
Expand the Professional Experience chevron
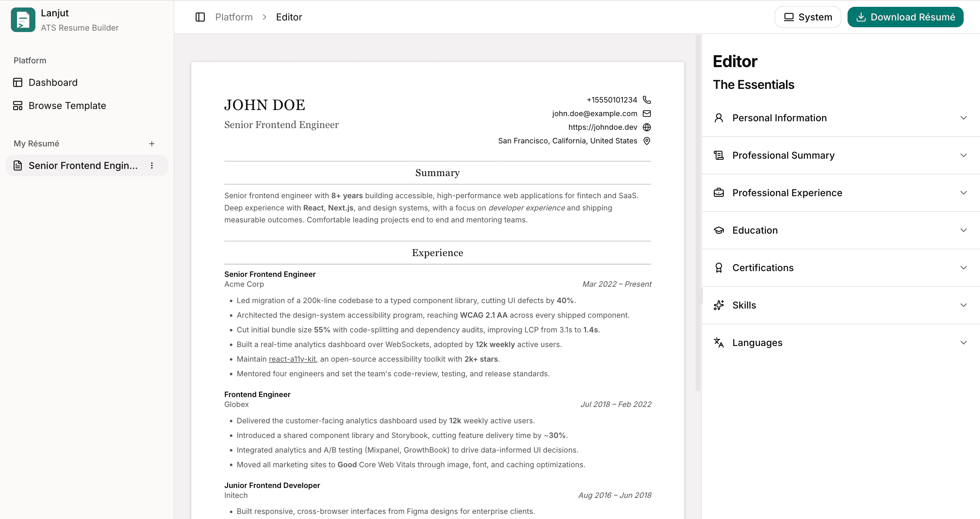[963, 192]
